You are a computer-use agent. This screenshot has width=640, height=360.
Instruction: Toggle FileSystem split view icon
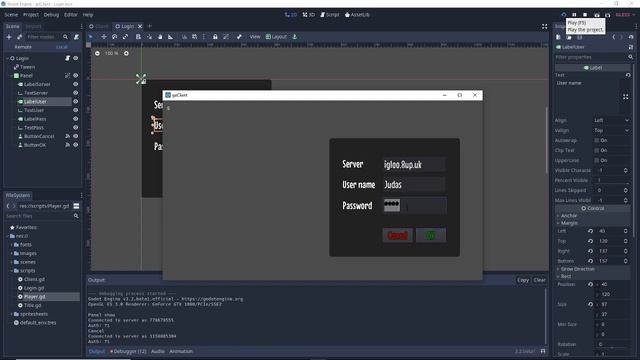[x=76, y=206]
